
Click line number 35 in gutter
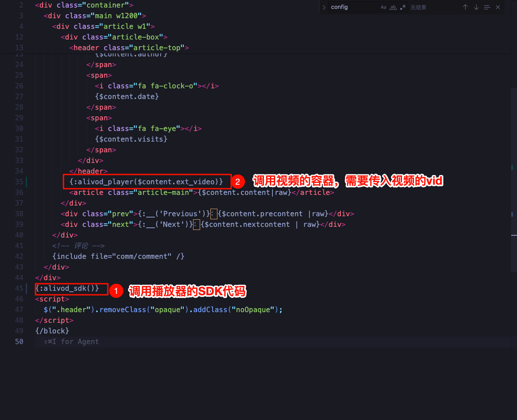[x=19, y=182]
